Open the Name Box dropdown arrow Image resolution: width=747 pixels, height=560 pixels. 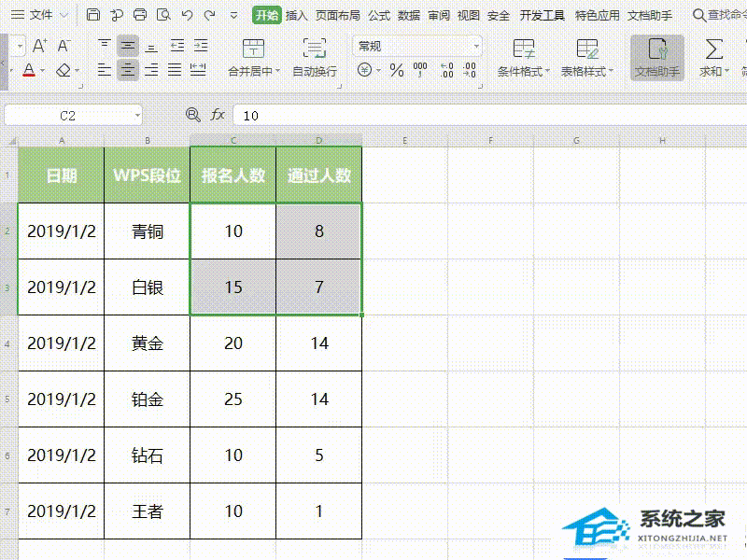point(138,115)
